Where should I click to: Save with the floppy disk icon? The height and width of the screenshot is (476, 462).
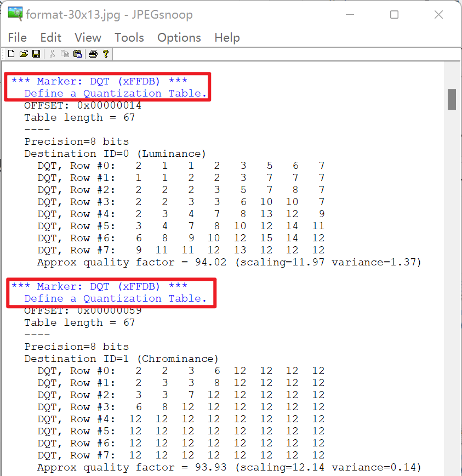[x=36, y=54]
